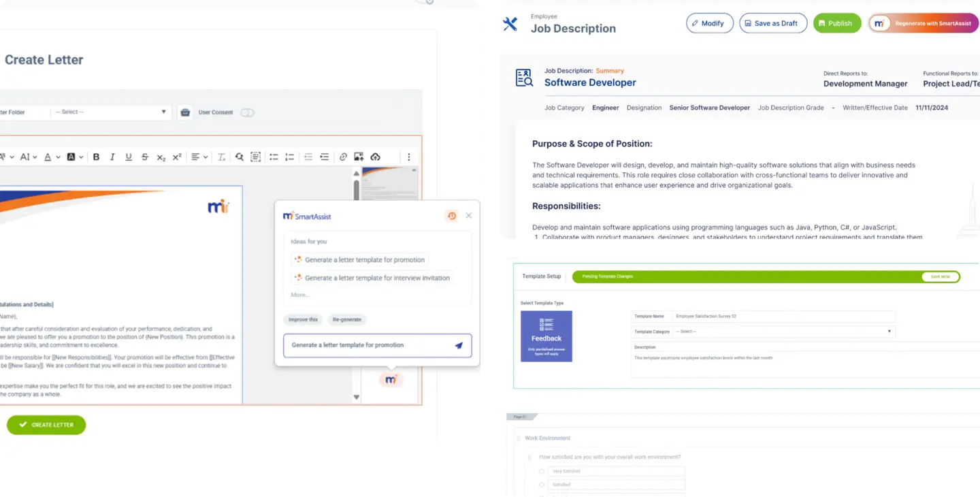
Task: Click the Create Letter button
Action: coord(46,425)
